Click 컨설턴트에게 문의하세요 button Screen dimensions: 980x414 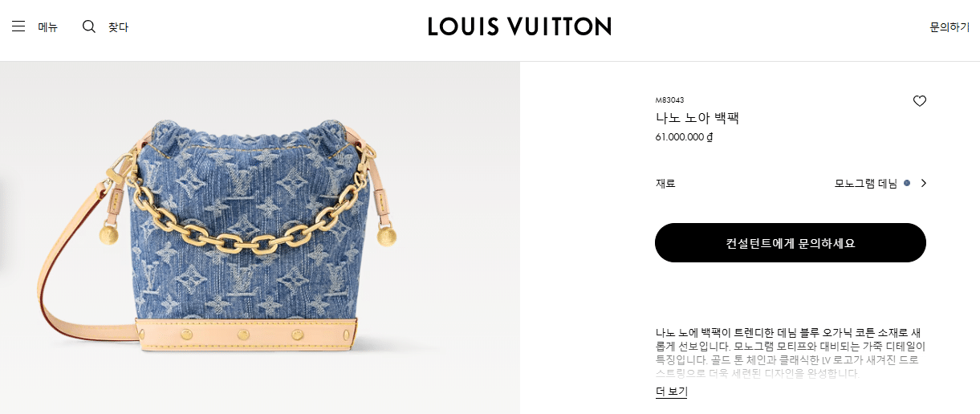point(791,242)
